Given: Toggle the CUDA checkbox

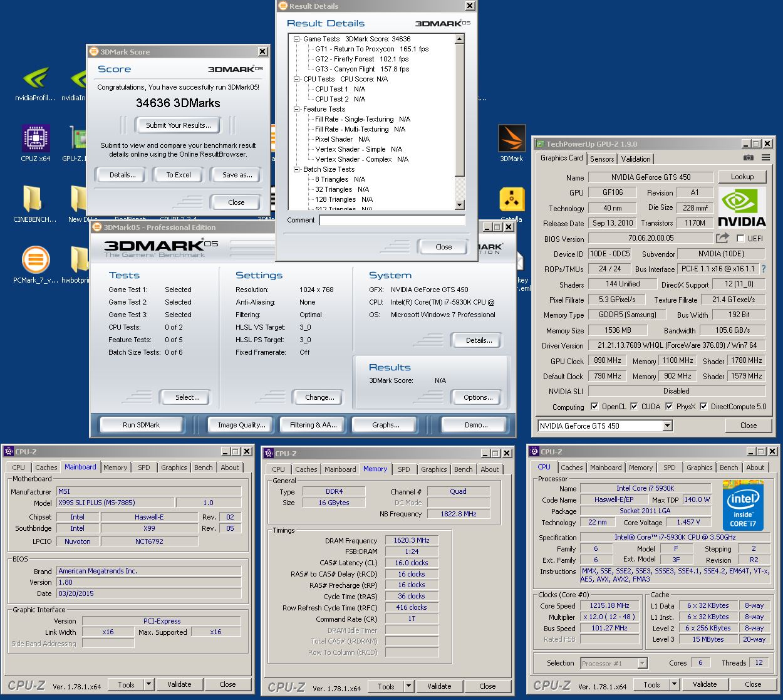Looking at the screenshot, I should 634,406.
